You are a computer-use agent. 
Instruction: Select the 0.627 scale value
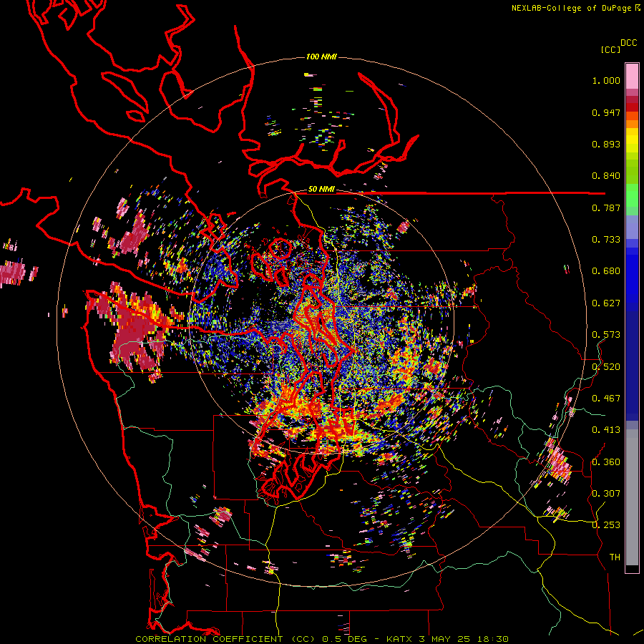(x=606, y=303)
